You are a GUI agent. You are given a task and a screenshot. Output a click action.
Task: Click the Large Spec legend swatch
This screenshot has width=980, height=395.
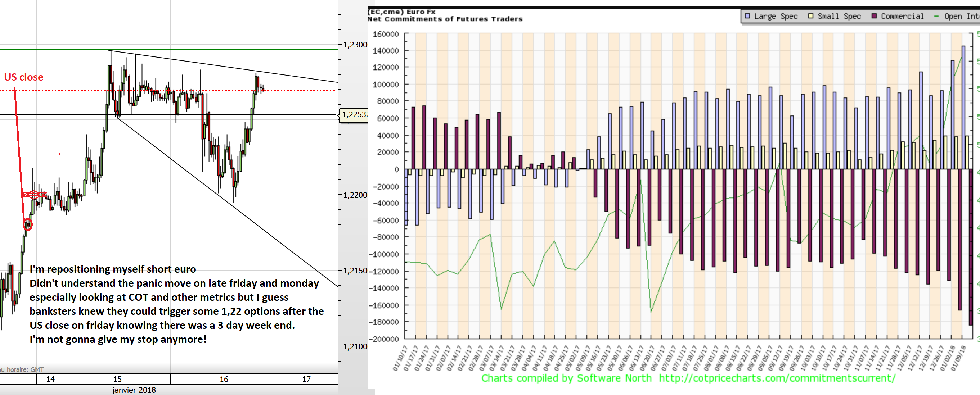[x=747, y=16]
